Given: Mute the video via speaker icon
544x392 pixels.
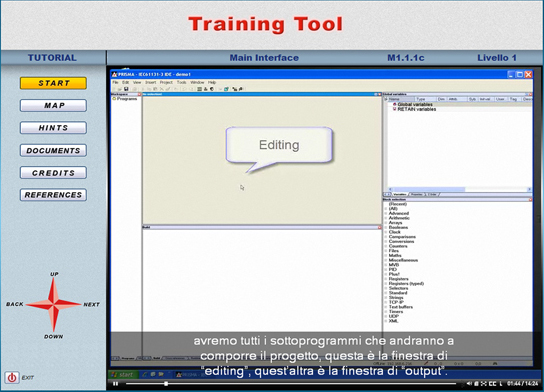Looking at the screenshot, I should 469,383.
